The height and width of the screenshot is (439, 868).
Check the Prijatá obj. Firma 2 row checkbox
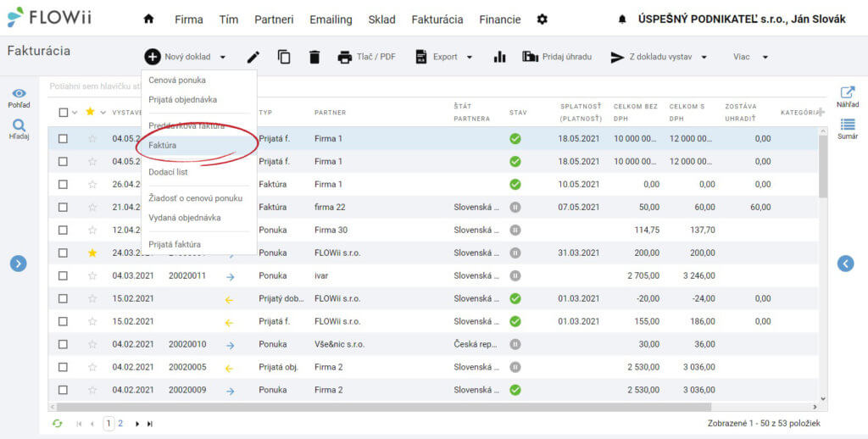(63, 367)
